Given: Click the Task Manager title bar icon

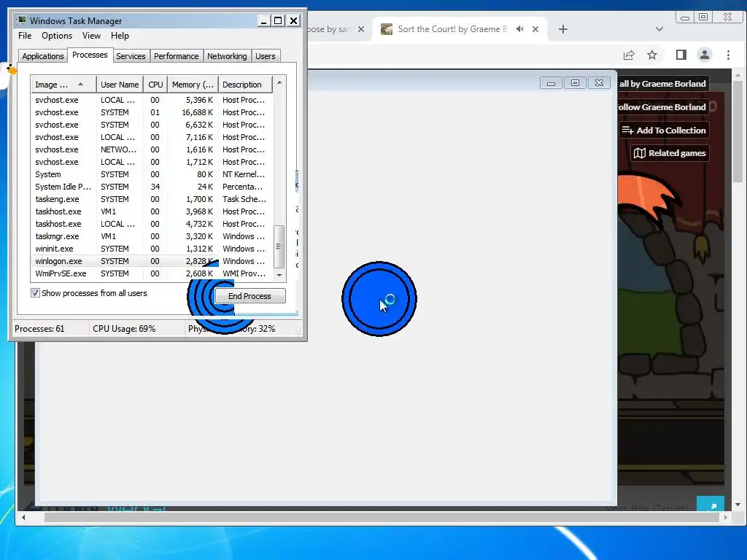Looking at the screenshot, I should pyautogui.click(x=21, y=20).
